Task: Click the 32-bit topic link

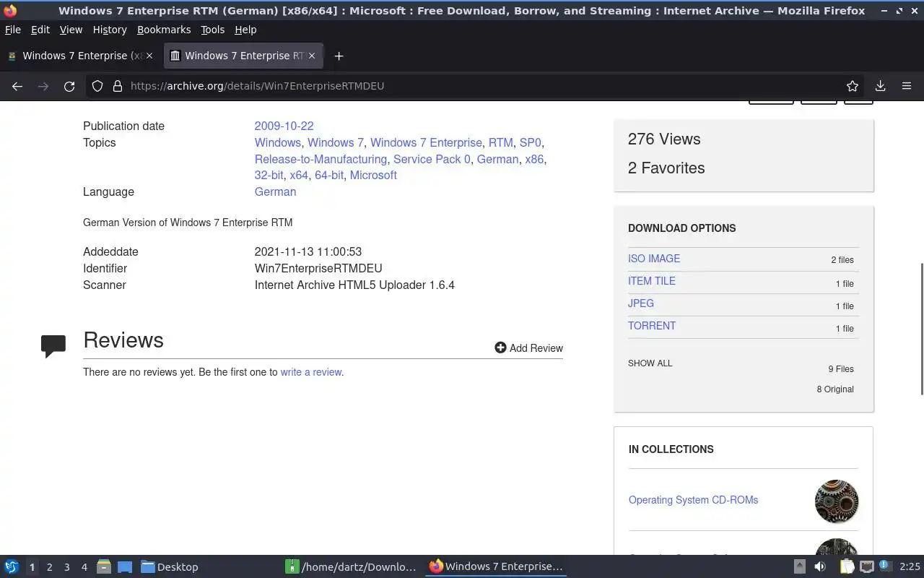Action: (x=269, y=175)
